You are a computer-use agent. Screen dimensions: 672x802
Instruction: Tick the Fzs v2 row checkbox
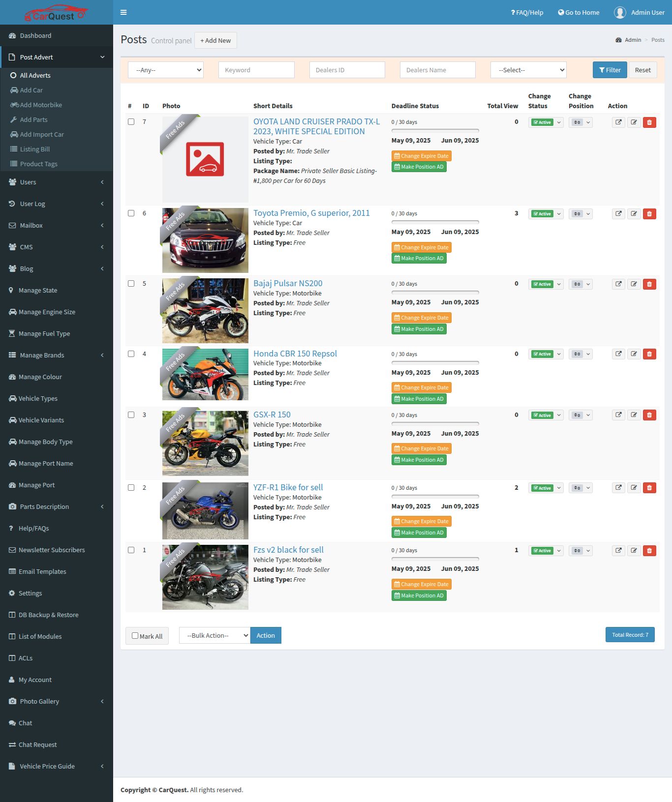pos(131,550)
